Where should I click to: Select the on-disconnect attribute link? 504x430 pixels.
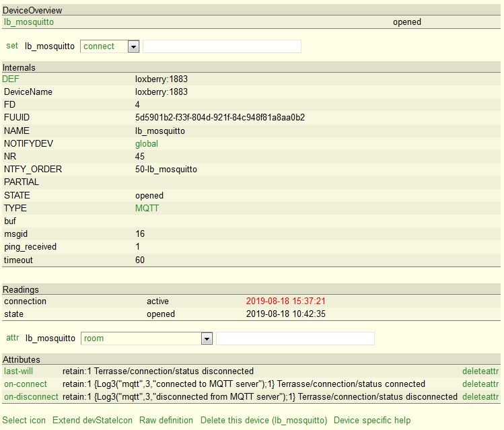(31, 397)
